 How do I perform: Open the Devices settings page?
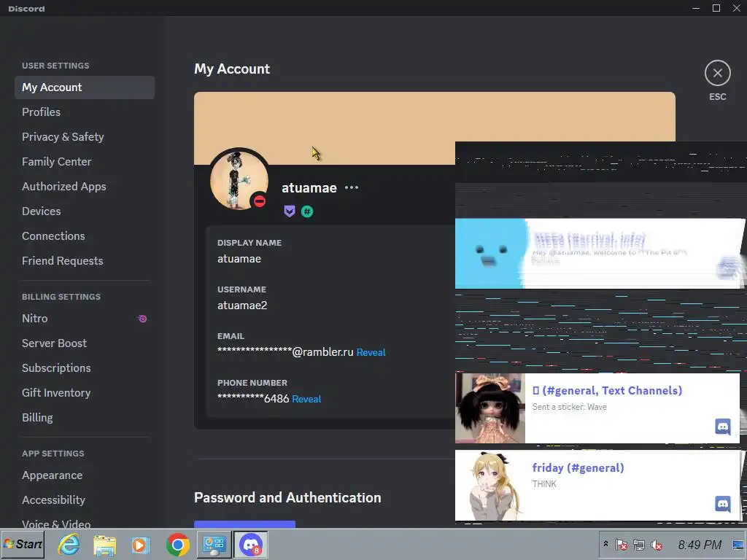click(85, 211)
